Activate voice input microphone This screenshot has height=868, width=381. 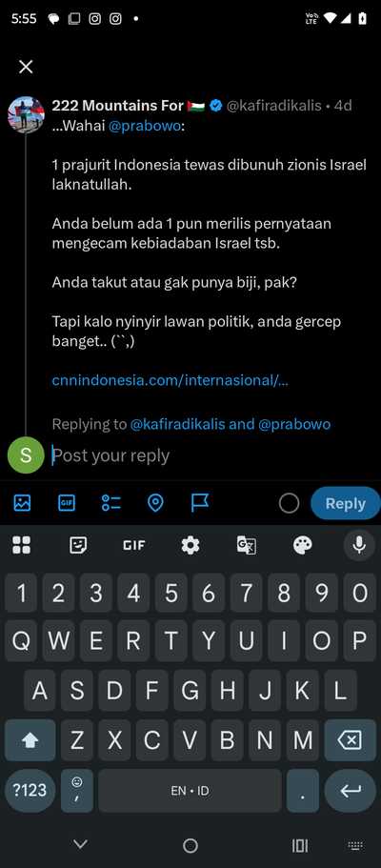click(359, 545)
